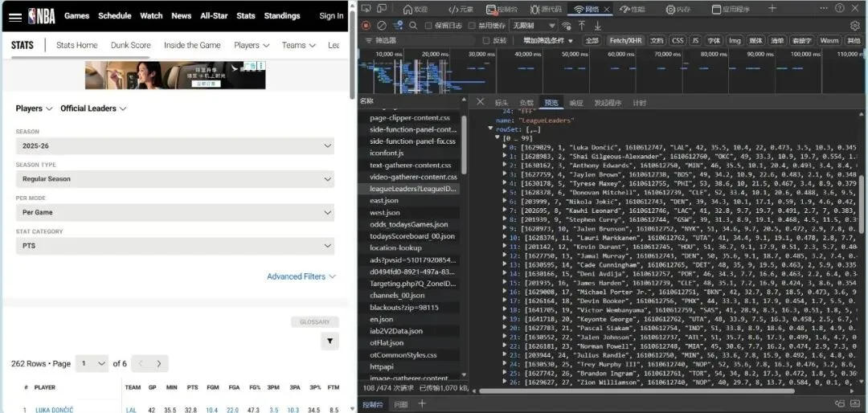The height and width of the screenshot is (413, 868).
Task: Open the Response (响应) request tab
Action: coord(575,103)
